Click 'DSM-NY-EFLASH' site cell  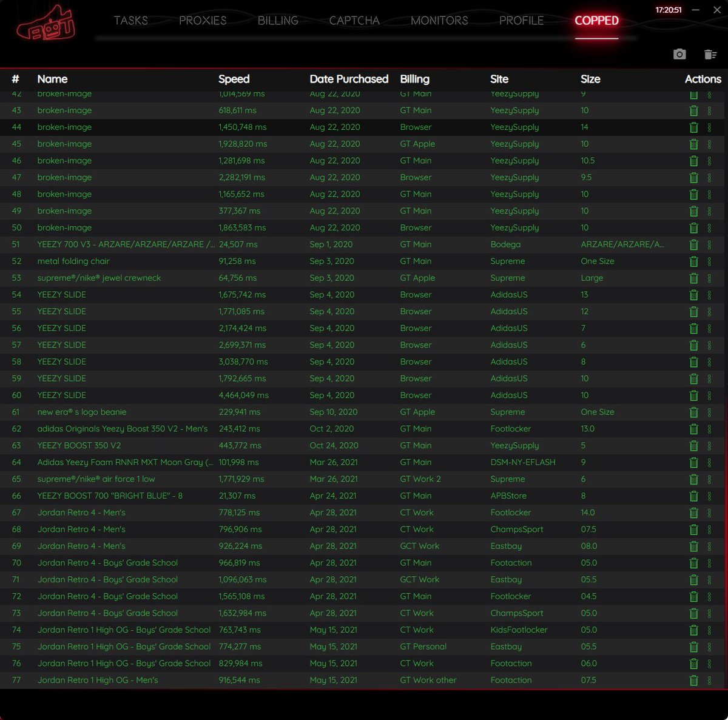(523, 462)
